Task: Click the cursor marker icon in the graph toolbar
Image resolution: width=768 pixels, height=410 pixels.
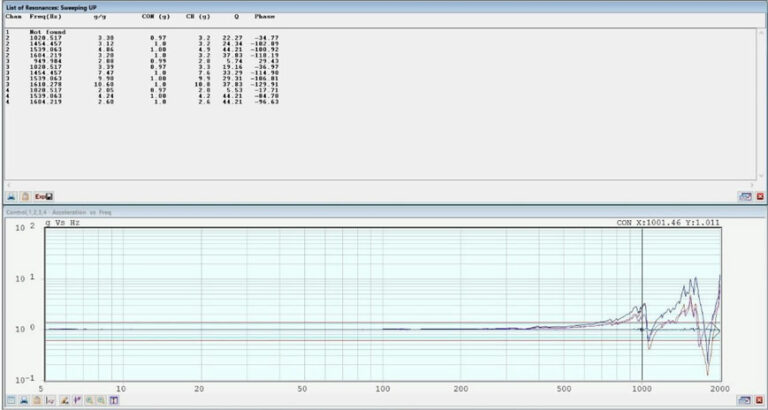Action: pyautogui.click(x=77, y=400)
